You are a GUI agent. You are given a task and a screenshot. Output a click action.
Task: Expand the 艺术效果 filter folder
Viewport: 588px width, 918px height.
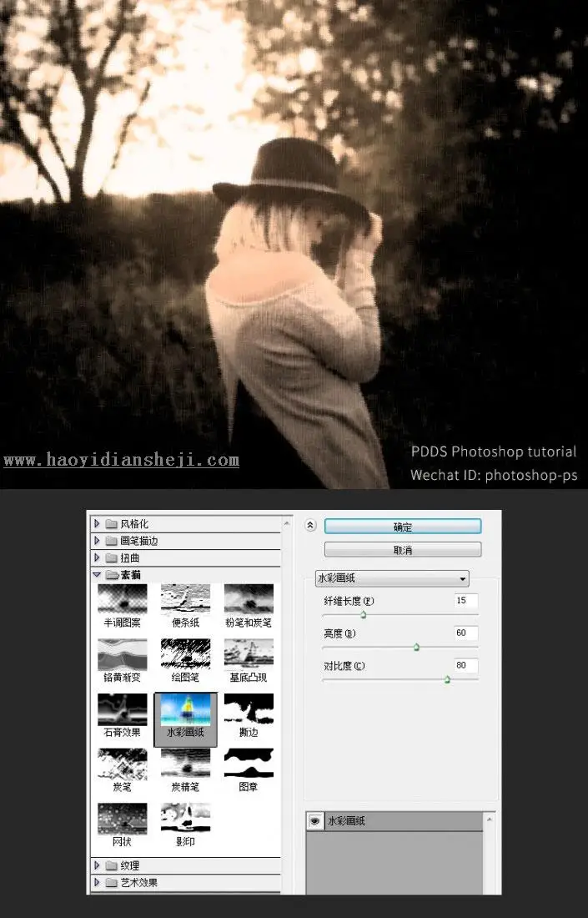[x=97, y=882]
